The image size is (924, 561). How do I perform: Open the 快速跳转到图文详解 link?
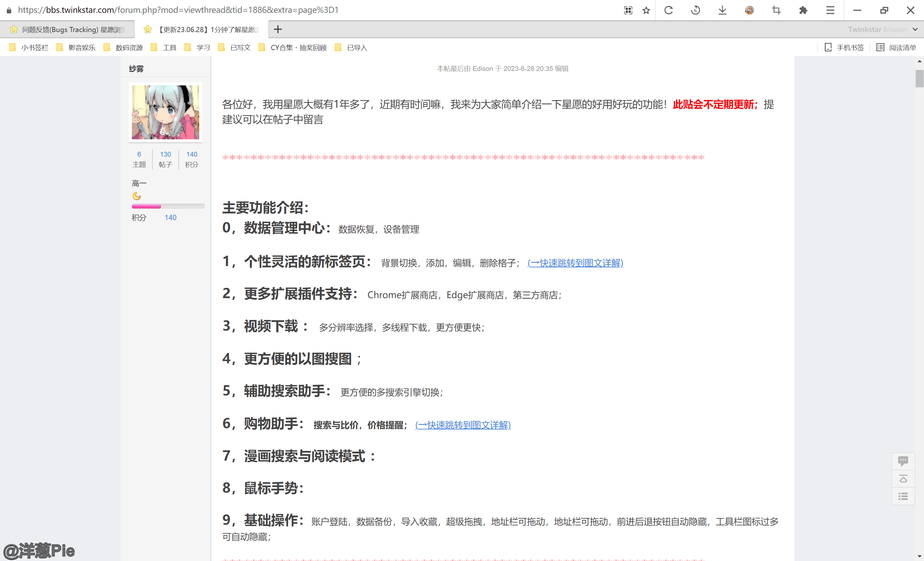tap(575, 263)
